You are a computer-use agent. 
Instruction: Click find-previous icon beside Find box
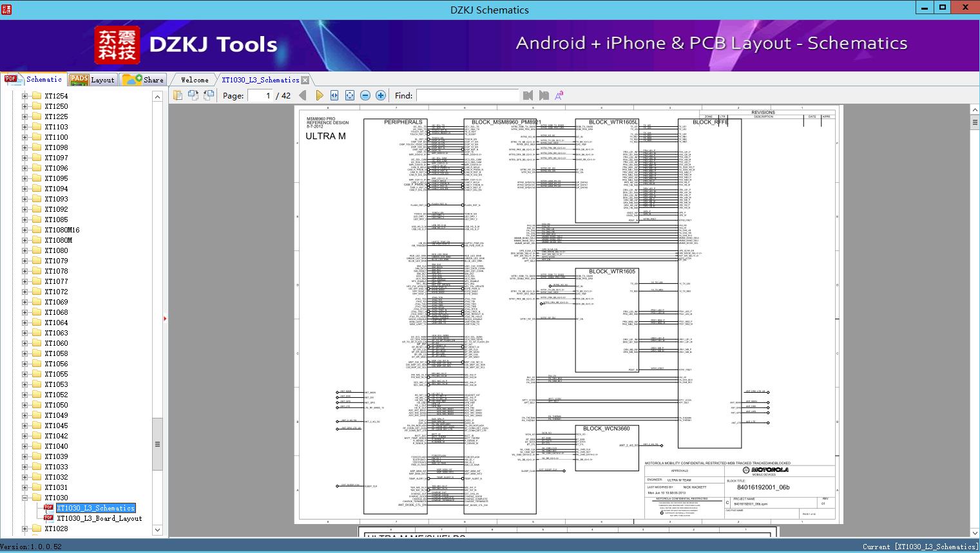pos(528,95)
